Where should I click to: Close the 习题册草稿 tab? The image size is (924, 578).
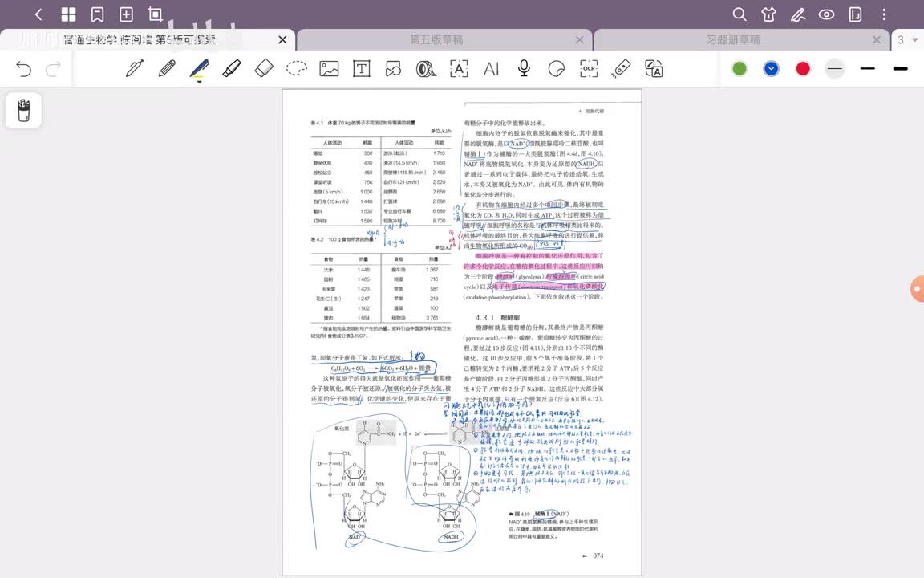click(x=877, y=39)
